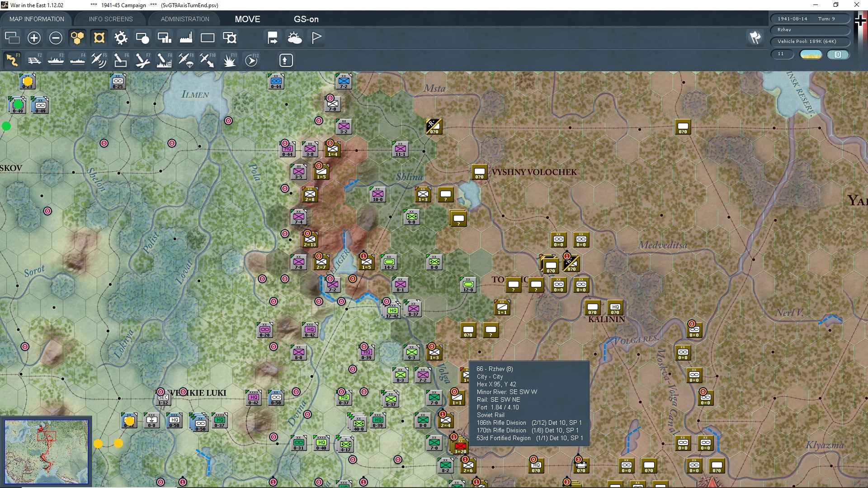Select F5 air recon mode
The image size is (868, 488).
point(99,60)
